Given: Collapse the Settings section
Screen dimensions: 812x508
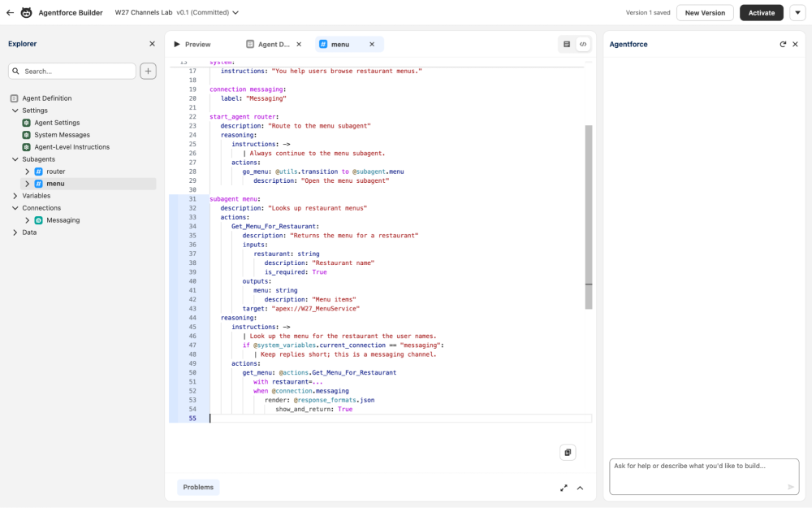Looking at the screenshot, I should (15, 111).
